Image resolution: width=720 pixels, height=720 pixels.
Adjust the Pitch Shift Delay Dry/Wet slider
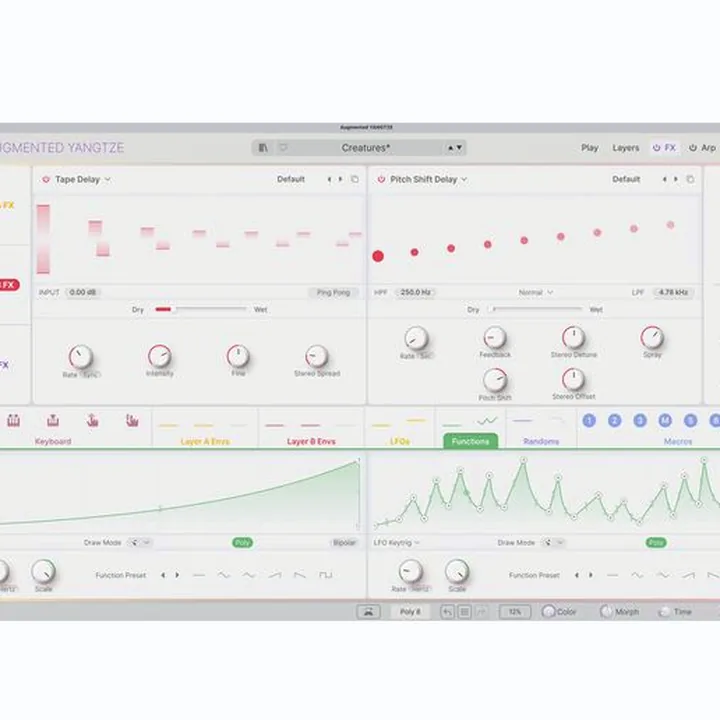coord(536,309)
